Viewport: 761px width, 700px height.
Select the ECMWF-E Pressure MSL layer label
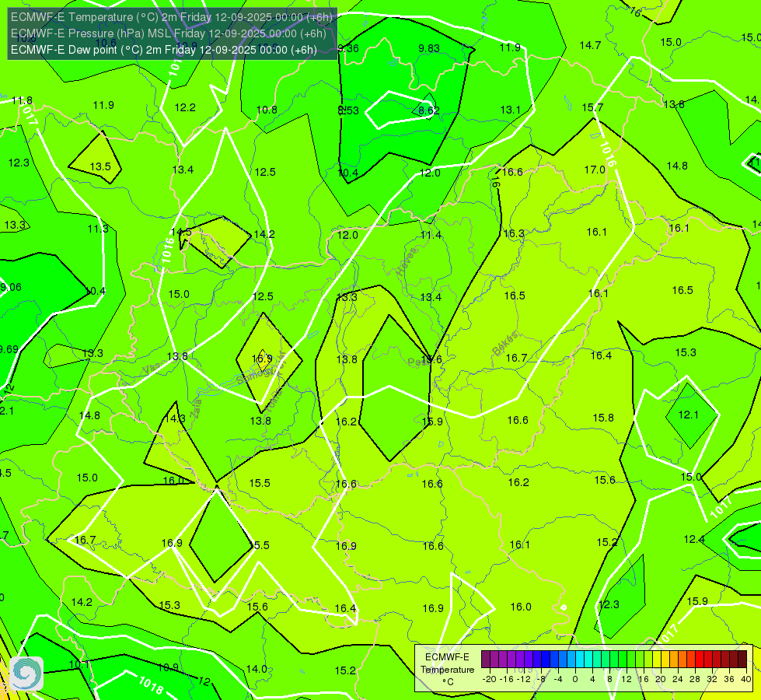pyautogui.click(x=168, y=33)
